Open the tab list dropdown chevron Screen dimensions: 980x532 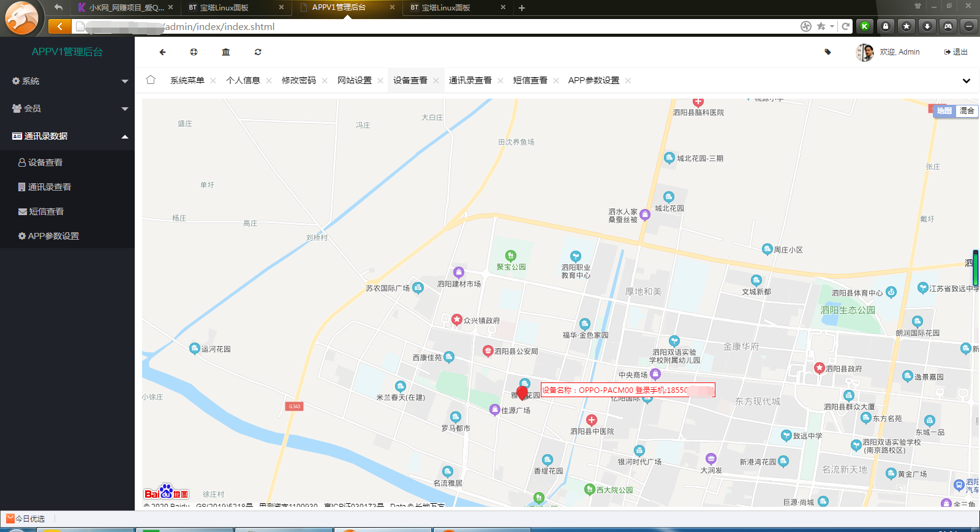[x=966, y=81]
